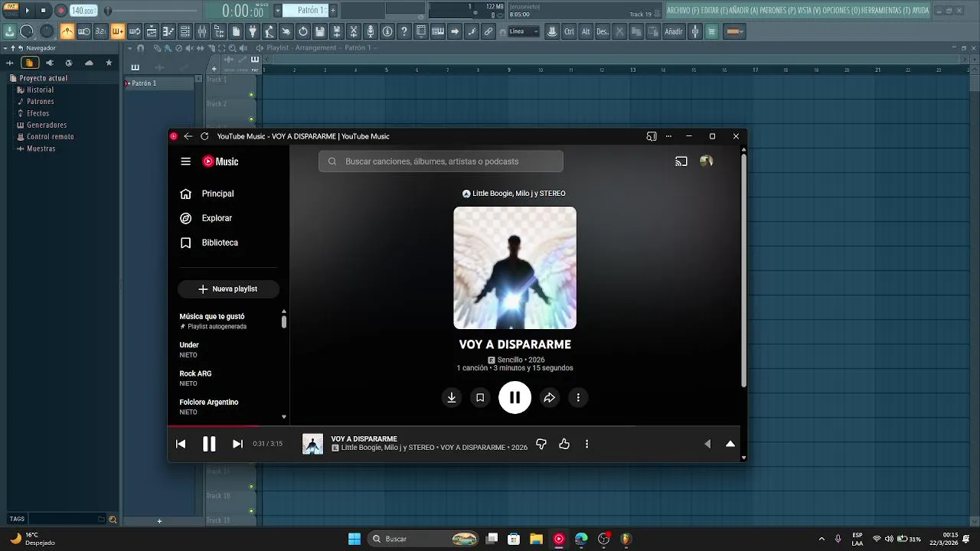Click the Spanish flag language dropdown
This screenshot has height=551, width=980.
733,31
